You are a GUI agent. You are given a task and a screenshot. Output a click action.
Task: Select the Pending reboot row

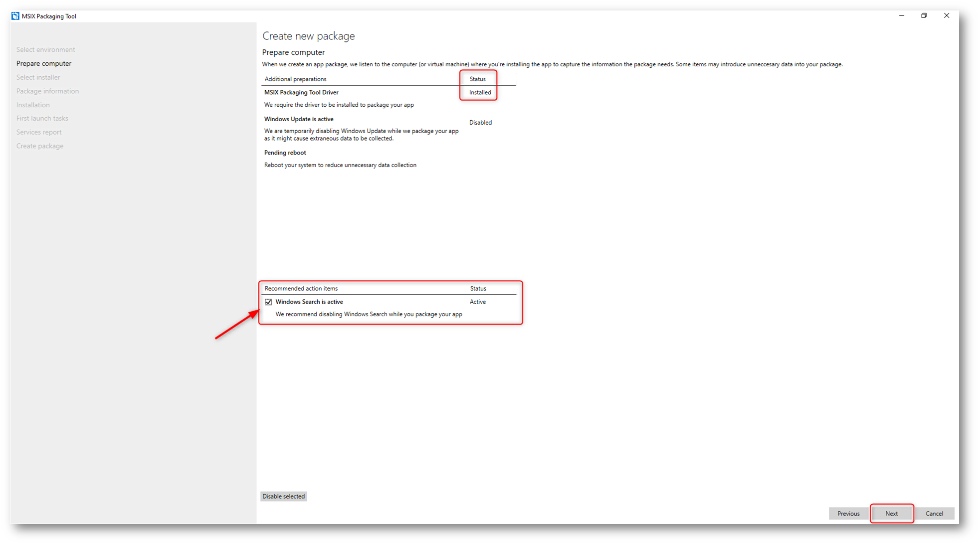[389, 159]
